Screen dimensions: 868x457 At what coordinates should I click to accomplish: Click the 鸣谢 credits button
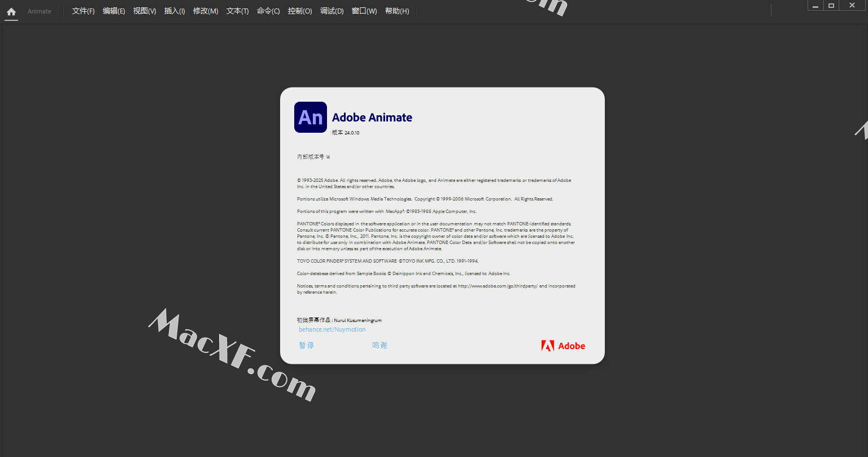[380, 345]
